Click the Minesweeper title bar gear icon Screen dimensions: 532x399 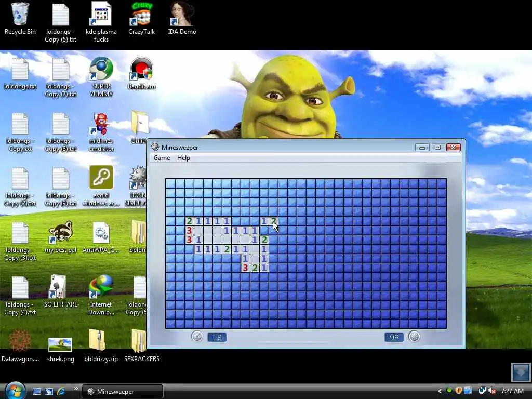155,147
